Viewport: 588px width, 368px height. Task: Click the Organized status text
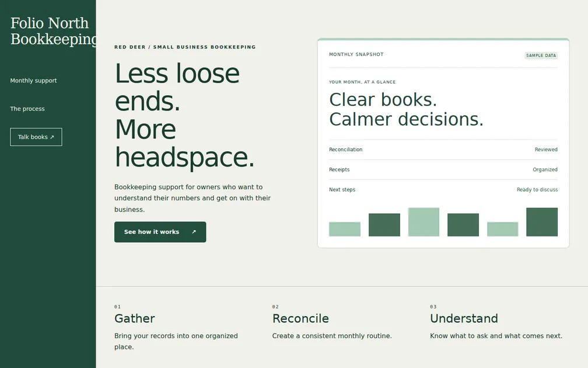(545, 169)
